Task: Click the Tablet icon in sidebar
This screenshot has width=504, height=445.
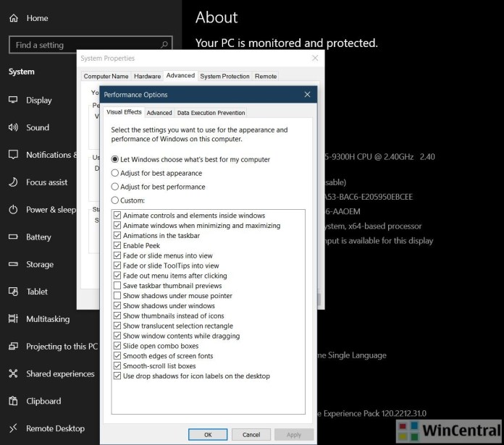Action: (x=13, y=291)
